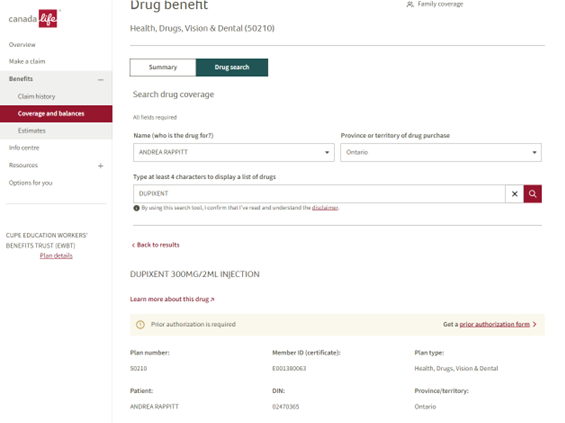This screenshot has width=565, height=423.
Task: Expand the Resources section plus icon
Action: 101,166
